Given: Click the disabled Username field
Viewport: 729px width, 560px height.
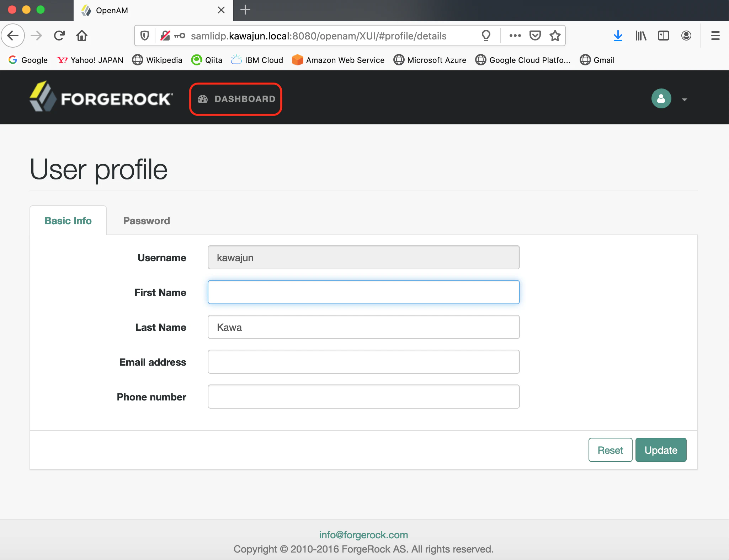Looking at the screenshot, I should (x=363, y=257).
